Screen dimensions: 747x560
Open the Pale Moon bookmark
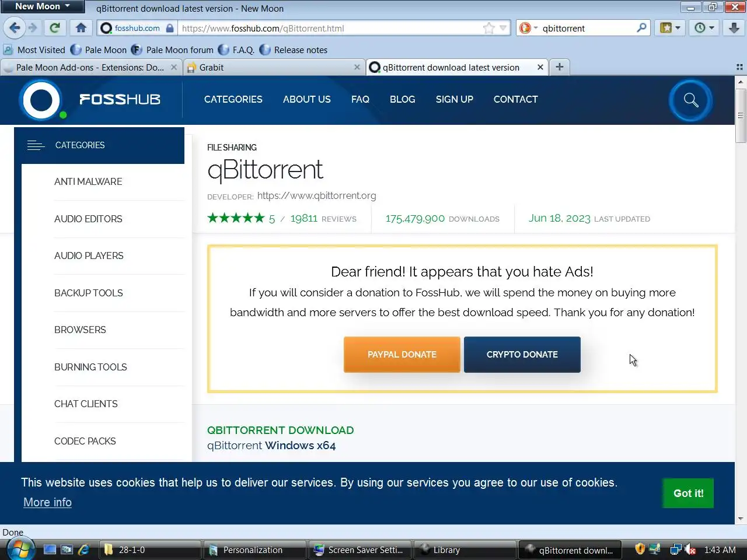99,50
